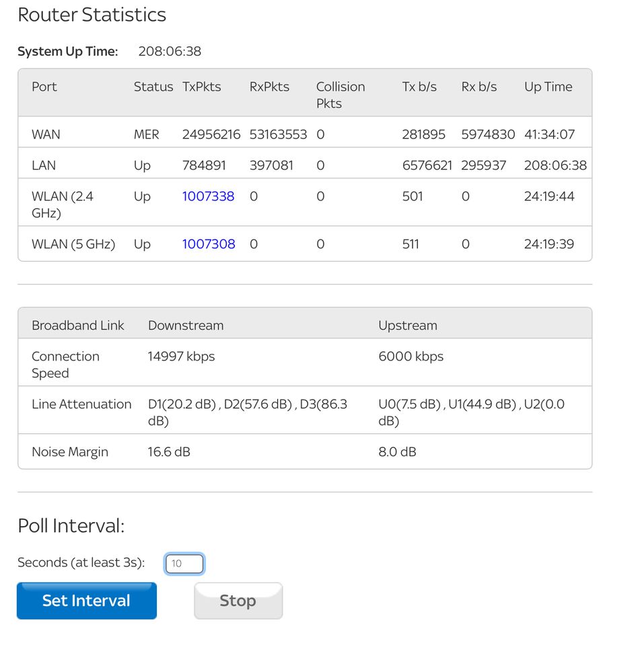Click the Router Statistics heading

92,15
